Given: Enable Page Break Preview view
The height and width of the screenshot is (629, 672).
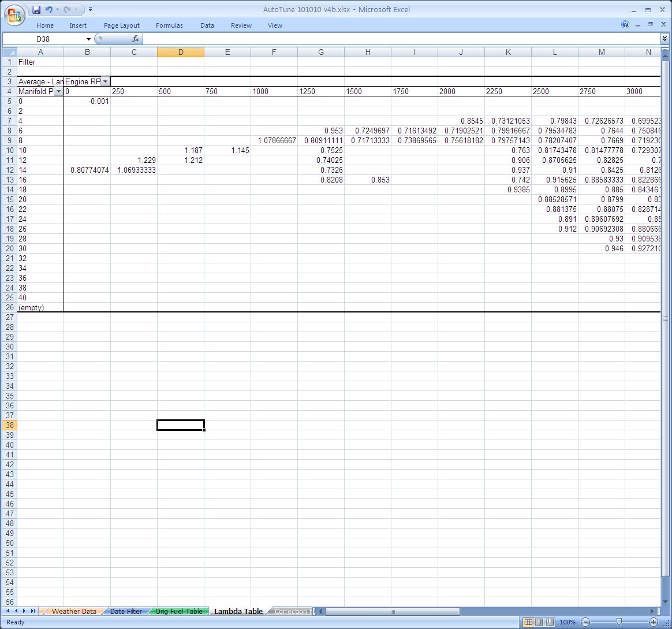Looking at the screenshot, I should (x=550, y=622).
